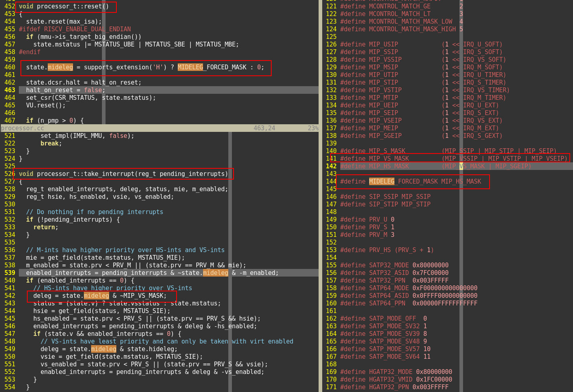This screenshot has height=392, width=573.
Task: Click line number 460 in the left gutter
Action: tap(10, 67)
